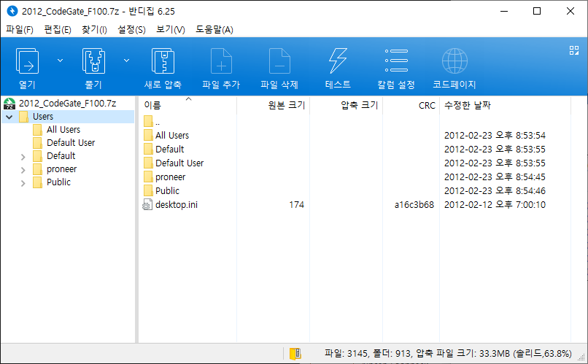Select Default User in the tree panel
588x364 pixels.
click(x=71, y=143)
